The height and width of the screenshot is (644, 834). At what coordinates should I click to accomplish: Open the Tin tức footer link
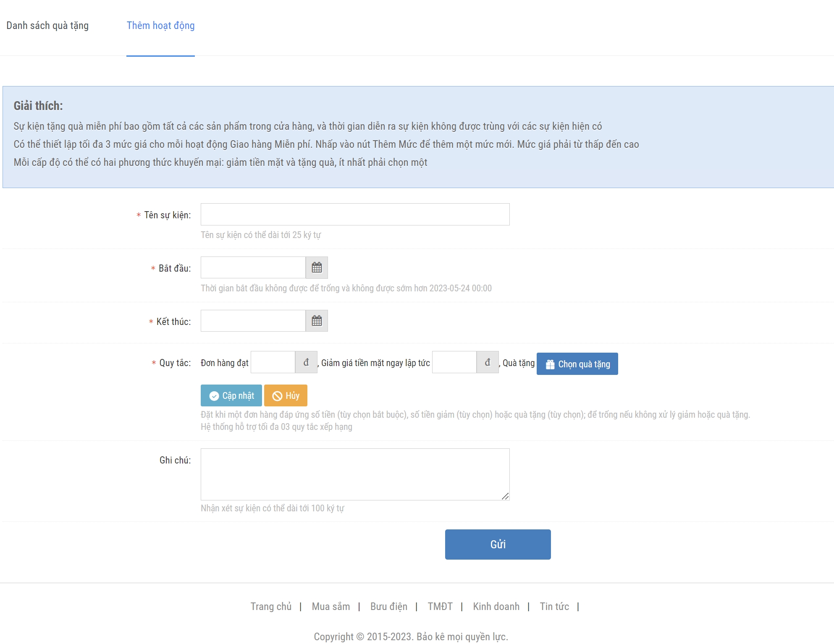(554, 607)
